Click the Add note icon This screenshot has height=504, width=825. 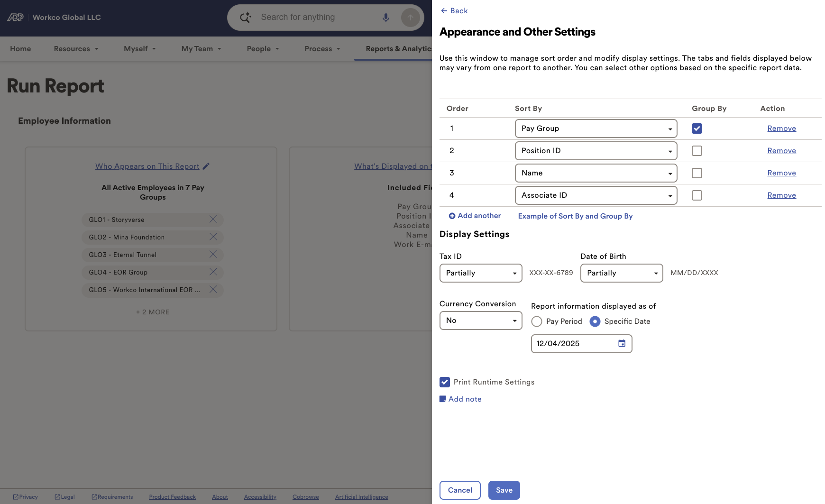[443, 399]
